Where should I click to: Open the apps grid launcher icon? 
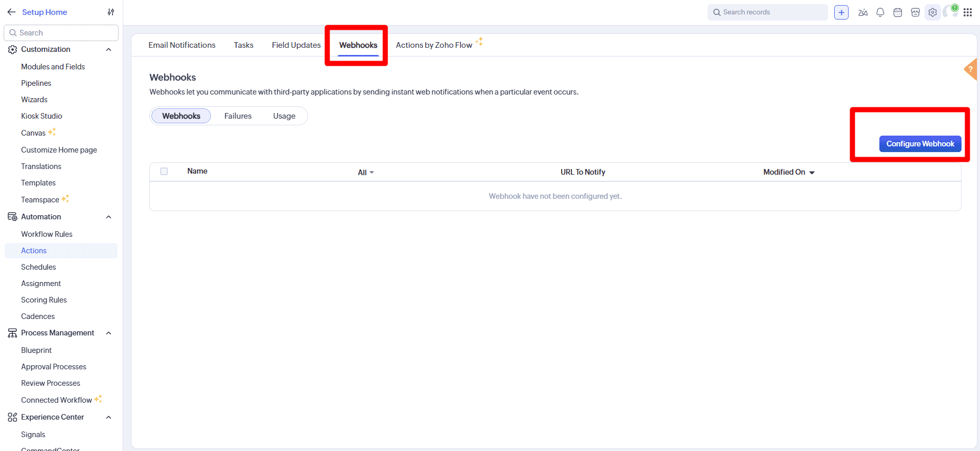point(968,12)
